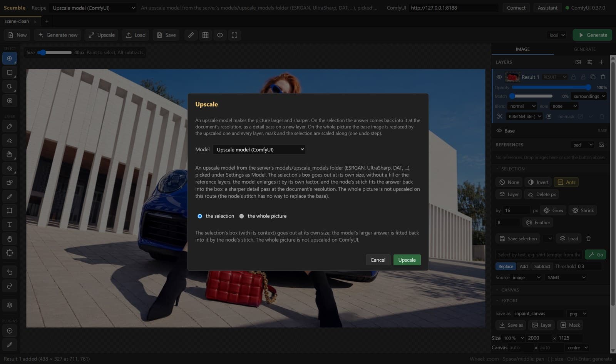The image size is (616, 364).
Task: Click the Grow selection button
Action: coord(553,210)
